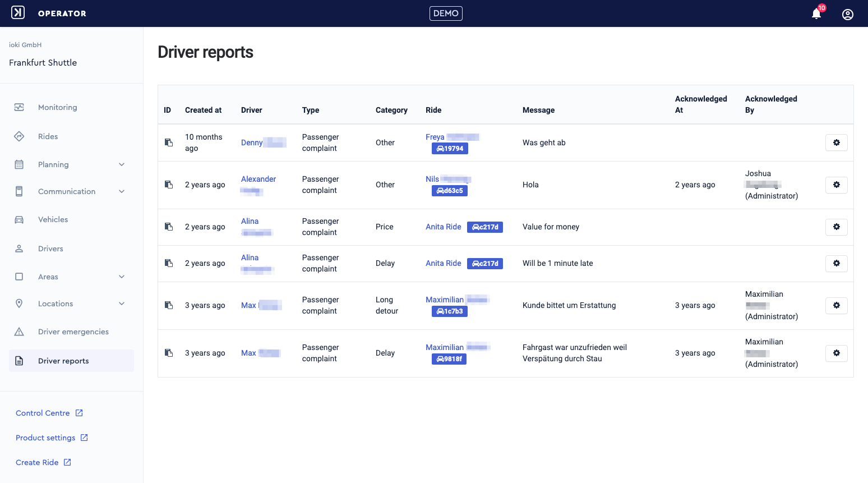This screenshot has height=483, width=868.
Task: Select Driver reports in sidebar
Action: [x=71, y=361]
